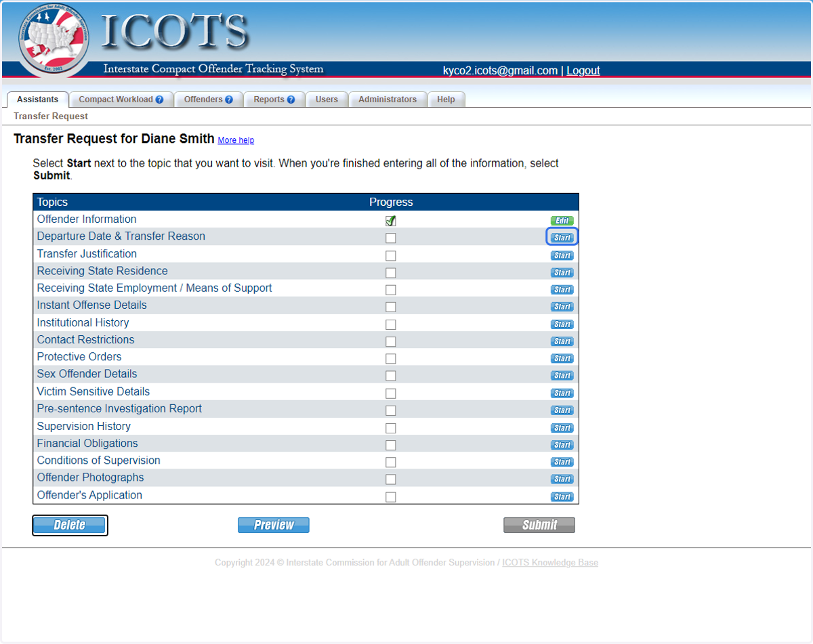Check Financial Obligations progress box
813x644 pixels.
click(x=390, y=446)
